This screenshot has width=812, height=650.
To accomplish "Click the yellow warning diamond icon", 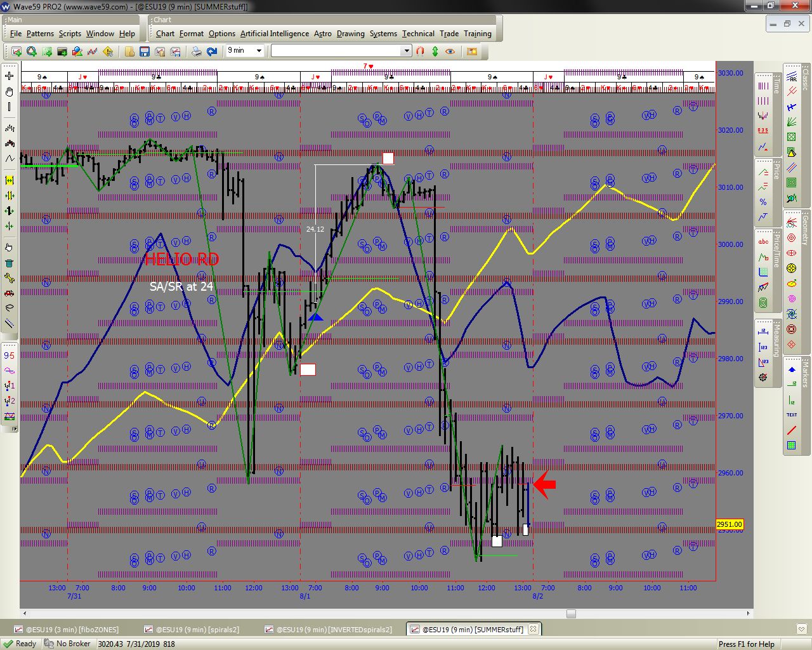I will click(x=108, y=51).
